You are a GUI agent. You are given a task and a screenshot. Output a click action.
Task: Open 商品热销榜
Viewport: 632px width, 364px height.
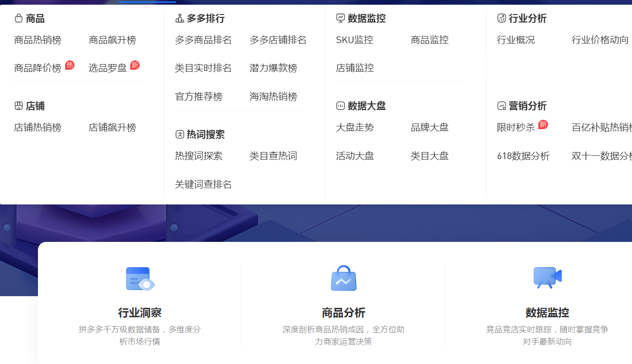click(37, 40)
